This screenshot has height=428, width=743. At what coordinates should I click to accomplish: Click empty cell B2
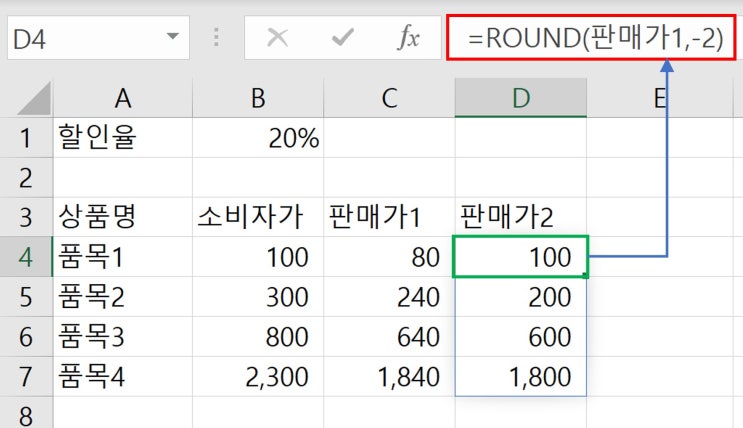pos(258,178)
